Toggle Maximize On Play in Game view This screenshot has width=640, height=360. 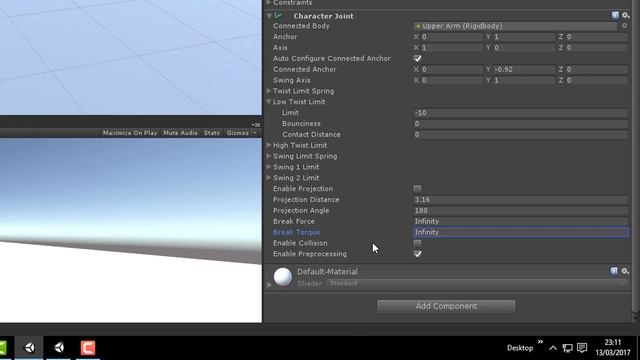130,133
